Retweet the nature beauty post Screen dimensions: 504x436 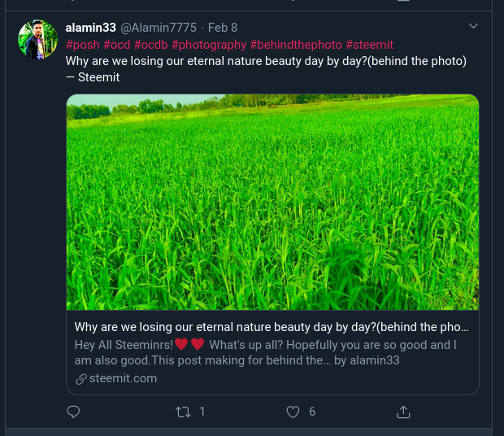tap(183, 412)
